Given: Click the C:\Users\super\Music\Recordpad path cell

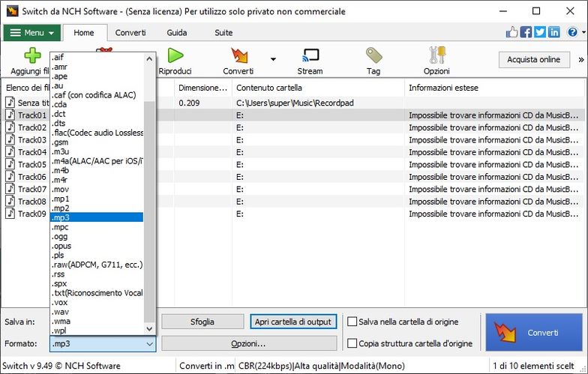Looking at the screenshot, I should (x=295, y=103).
